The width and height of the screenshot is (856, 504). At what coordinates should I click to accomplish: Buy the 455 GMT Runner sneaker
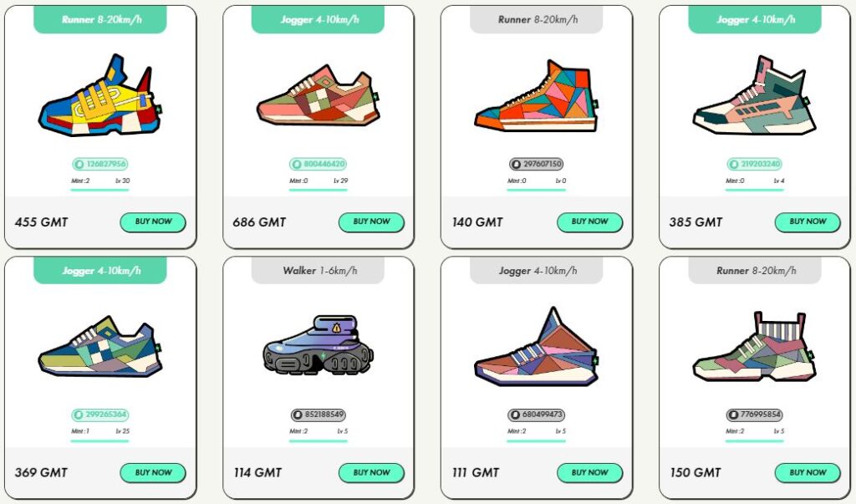pos(153,221)
